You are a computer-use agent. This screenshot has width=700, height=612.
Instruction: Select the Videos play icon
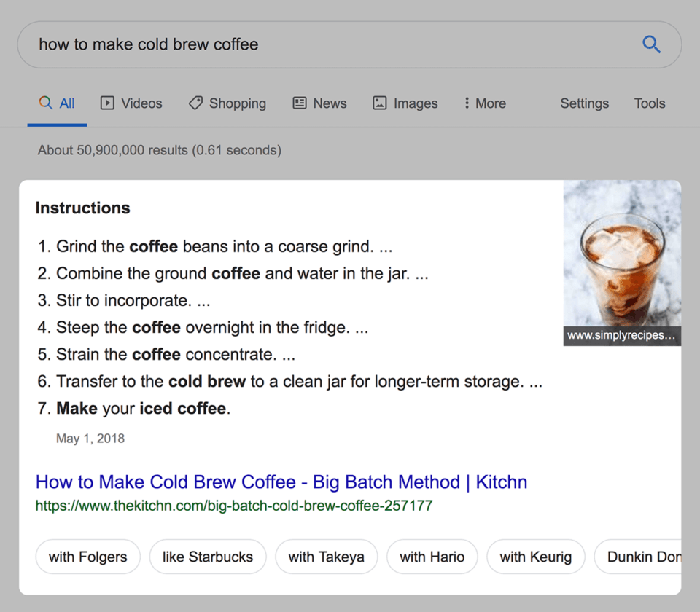108,103
